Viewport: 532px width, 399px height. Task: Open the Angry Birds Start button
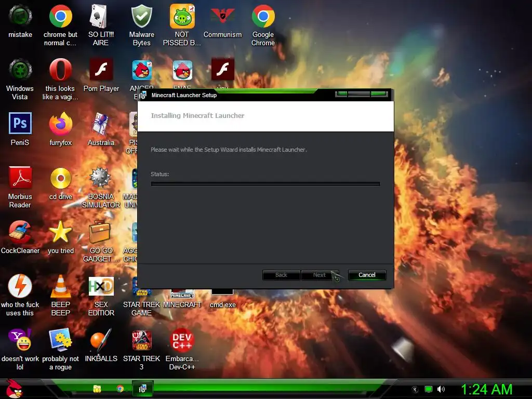pyautogui.click(x=14, y=389)
